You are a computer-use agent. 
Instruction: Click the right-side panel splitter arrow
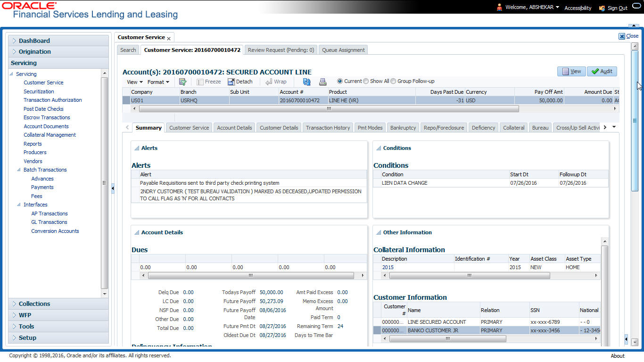coord(627,339)
